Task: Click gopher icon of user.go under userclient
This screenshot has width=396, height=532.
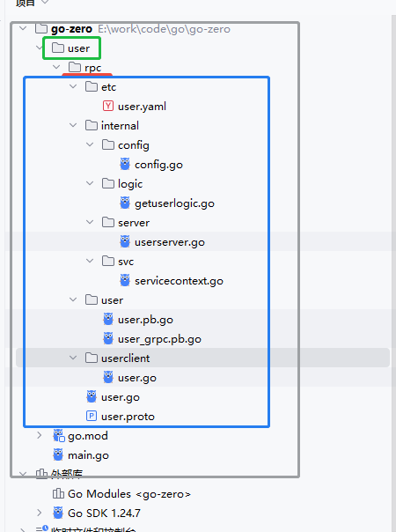Action: [108, 377]
